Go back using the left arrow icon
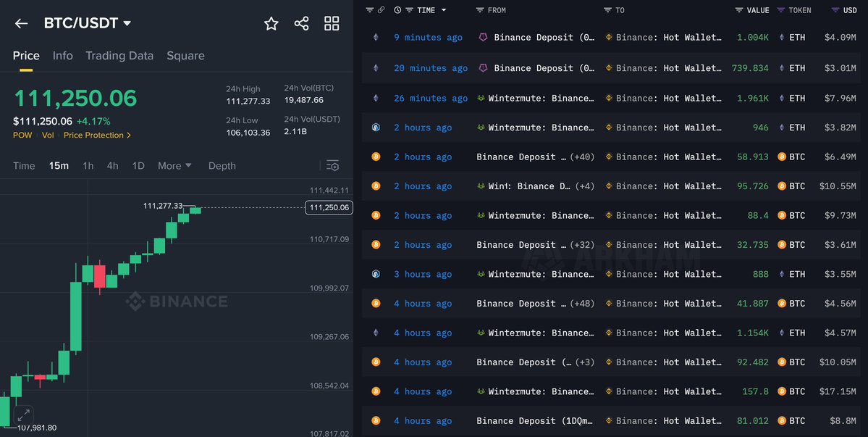Screen dimensions: 868x437 (21, 23)
